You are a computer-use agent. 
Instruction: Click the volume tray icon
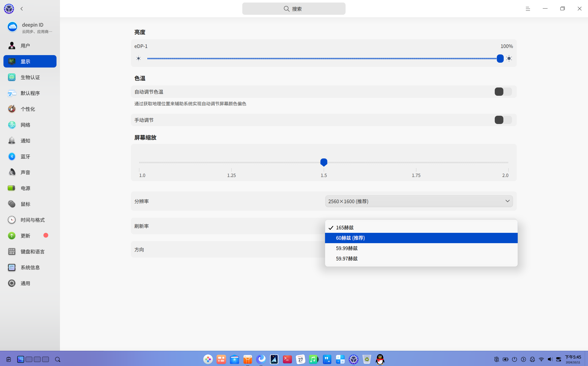550,359
